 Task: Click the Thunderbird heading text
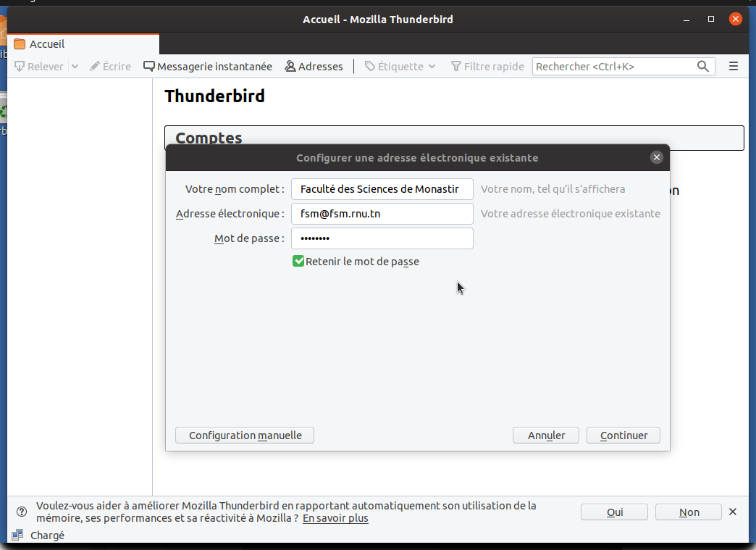214,96
